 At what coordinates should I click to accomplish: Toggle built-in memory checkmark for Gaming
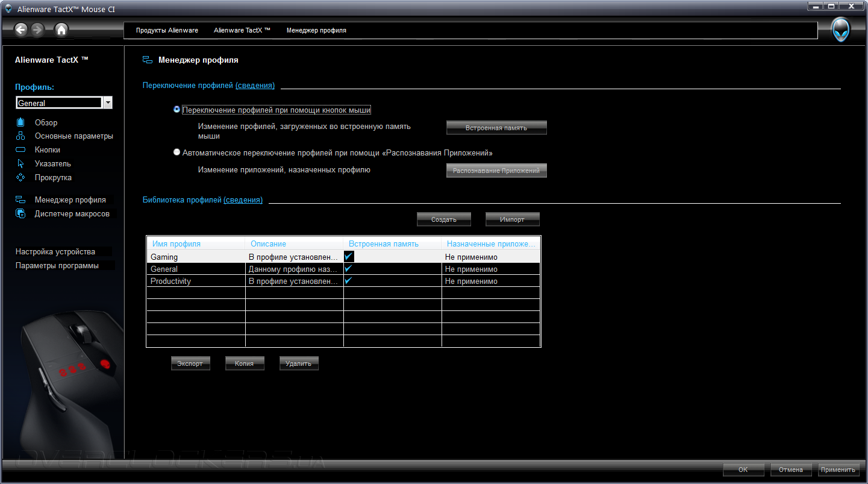pos(349,256)
